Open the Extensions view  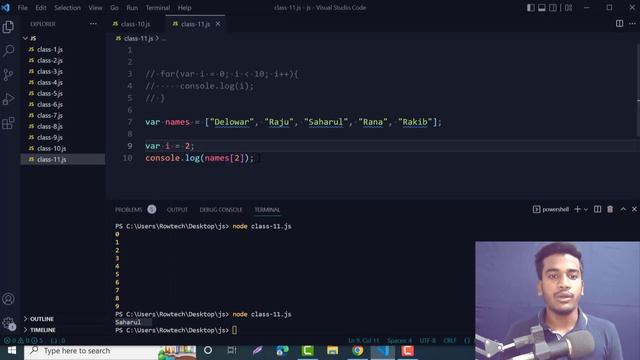pyautogui.click(x=8, y=123)
